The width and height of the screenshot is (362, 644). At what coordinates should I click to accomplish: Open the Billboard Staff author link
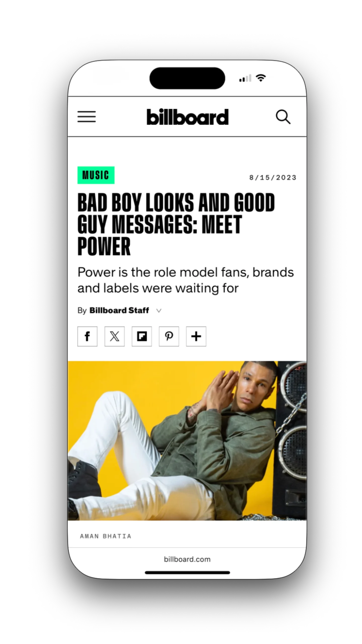pos(119,310)
